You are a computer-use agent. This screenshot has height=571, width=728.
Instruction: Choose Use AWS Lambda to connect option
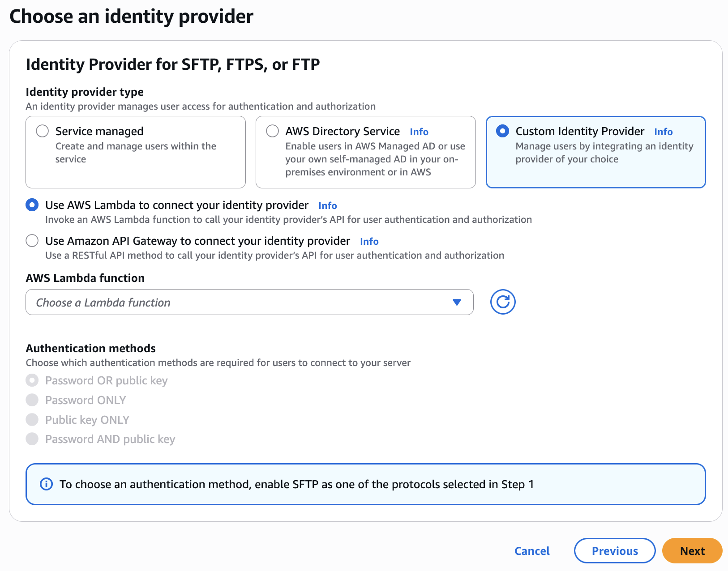point(32,205)
